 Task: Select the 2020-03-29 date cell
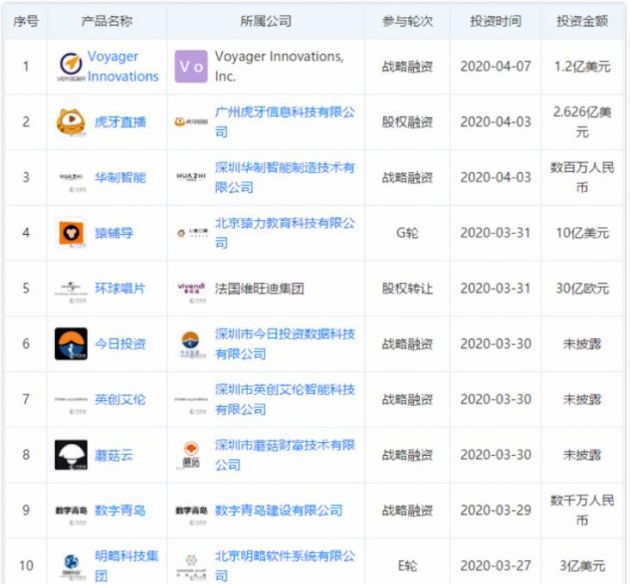click(496, 510)
